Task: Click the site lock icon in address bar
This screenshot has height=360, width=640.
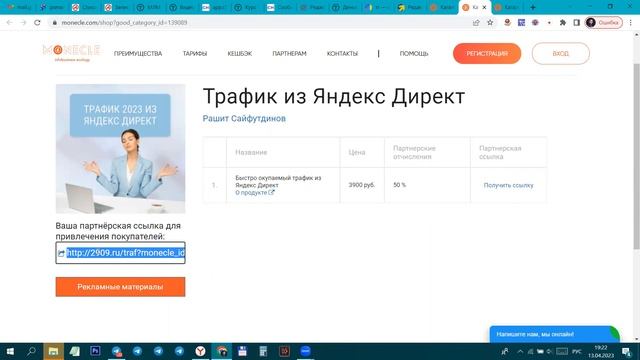Action: [x=55, y=22]
